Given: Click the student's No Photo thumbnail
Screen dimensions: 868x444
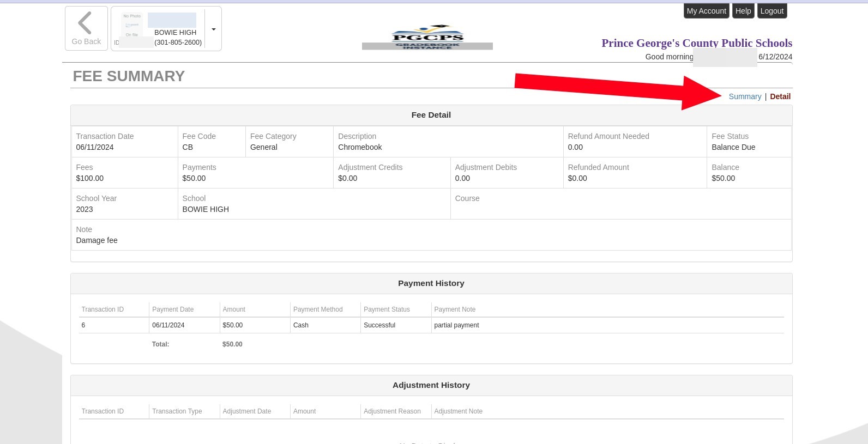Looking at the screenshot, I should point(131,26).
